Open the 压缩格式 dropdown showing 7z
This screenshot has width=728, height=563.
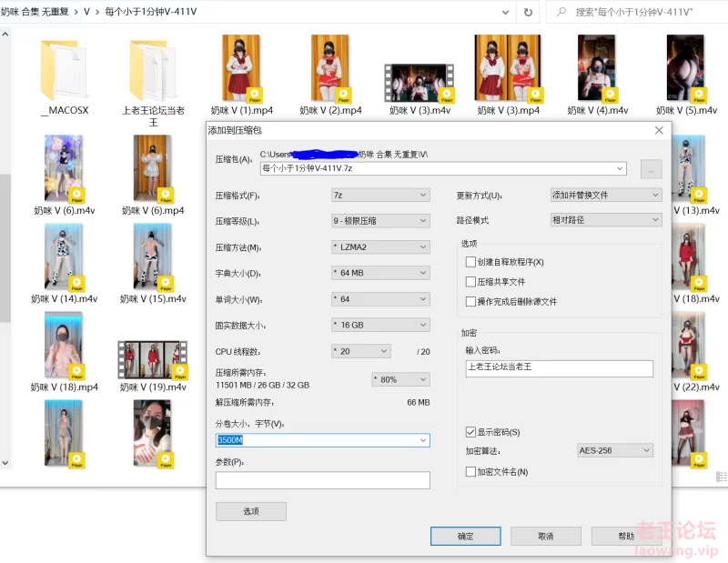click(x=379, y=195)
